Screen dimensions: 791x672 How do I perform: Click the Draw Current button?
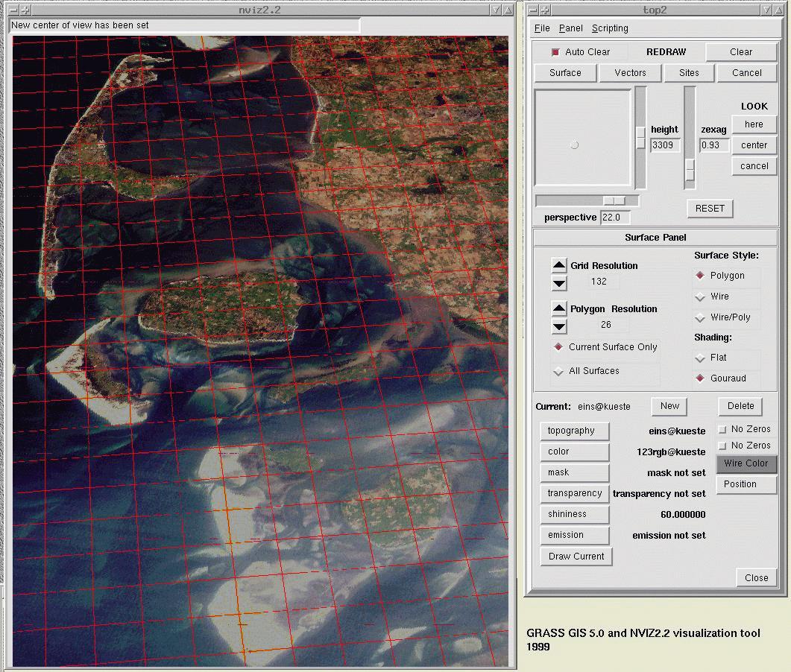[x=576, y=557]
